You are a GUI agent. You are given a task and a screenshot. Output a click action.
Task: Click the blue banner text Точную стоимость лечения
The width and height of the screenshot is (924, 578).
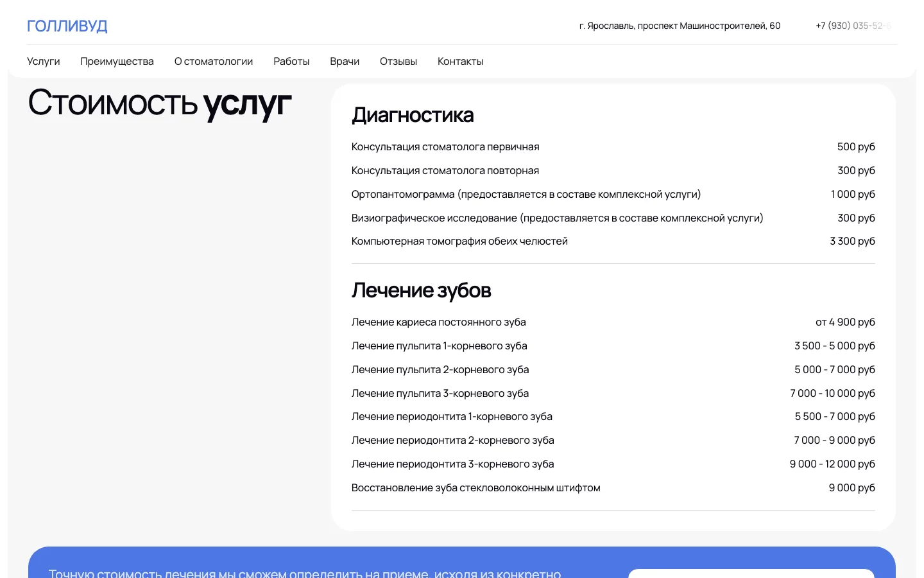click(x=305, y=573)
